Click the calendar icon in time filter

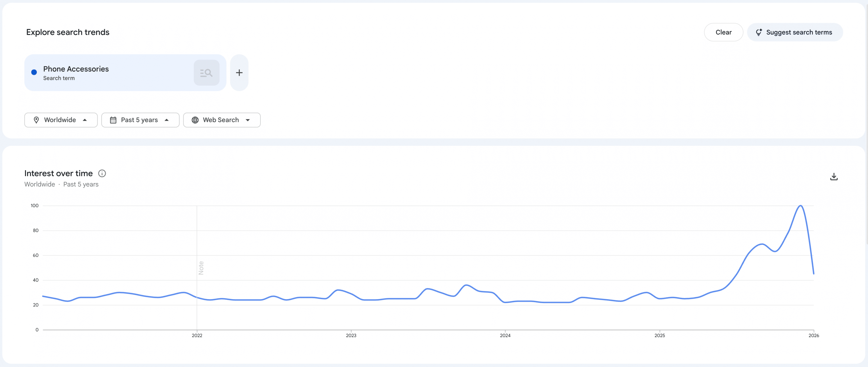point(113,120)
